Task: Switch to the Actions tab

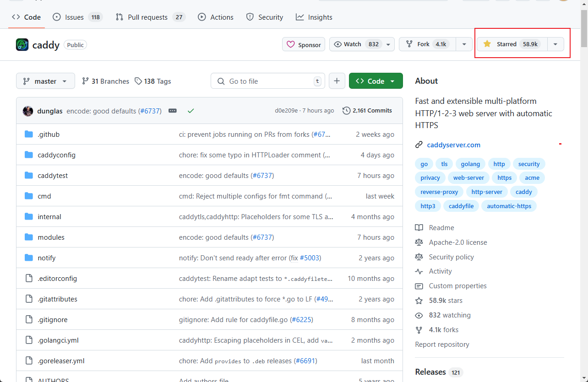Action: (x=216, y=17)
